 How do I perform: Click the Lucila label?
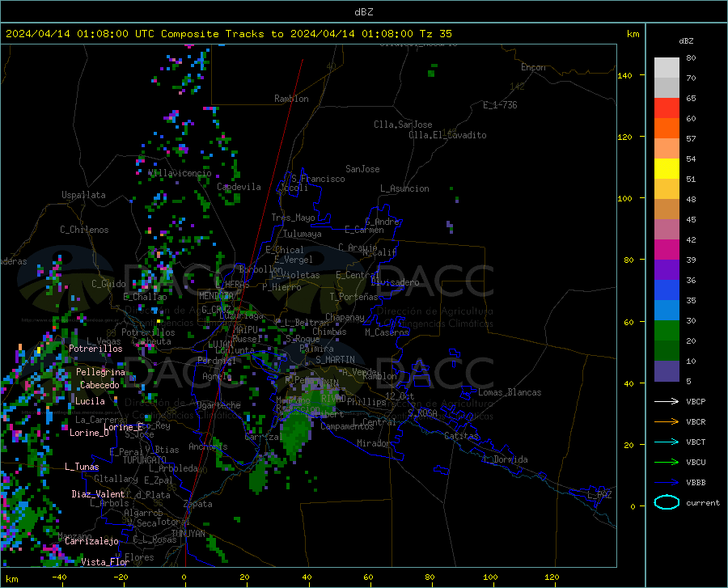[90, 401]
